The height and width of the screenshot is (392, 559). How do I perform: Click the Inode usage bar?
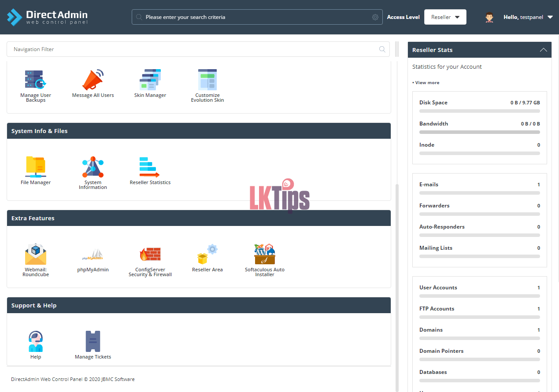point(480,153)
